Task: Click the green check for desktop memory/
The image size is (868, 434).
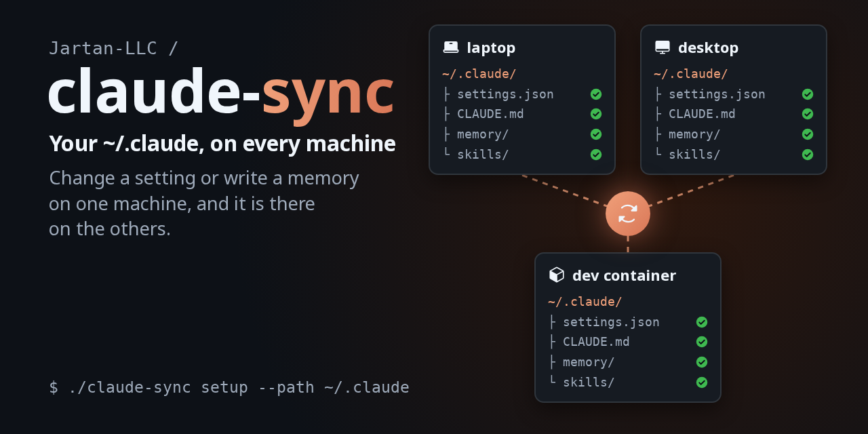Action: tap(808, 134)
